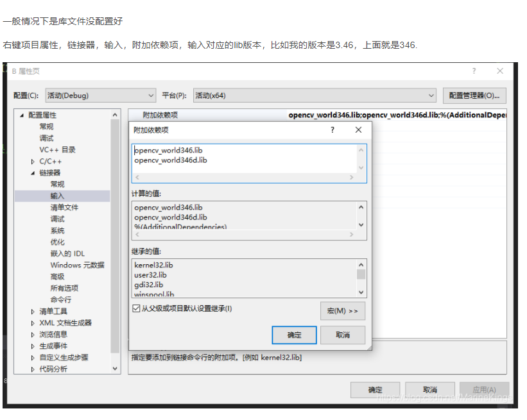Image resolution: width=527 pixels, height=420 pixels.
Task: Click the down scroll arrow of the configuration tree
Action: pos(115,368)
